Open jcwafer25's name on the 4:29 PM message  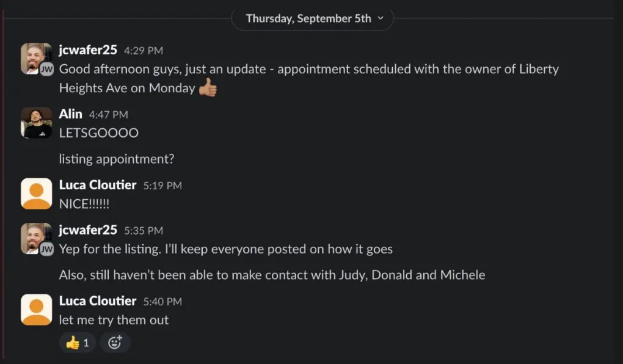click(88, 51)
